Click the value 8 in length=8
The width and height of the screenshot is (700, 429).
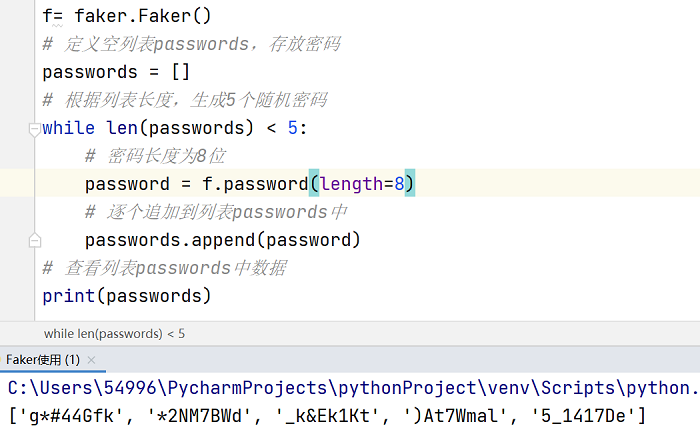[x=399, y=183]
